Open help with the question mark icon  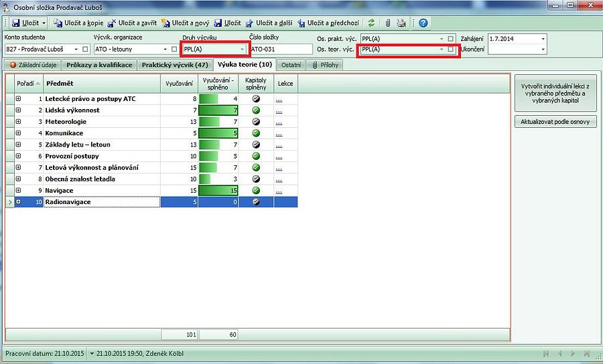(x=423, y=23)
